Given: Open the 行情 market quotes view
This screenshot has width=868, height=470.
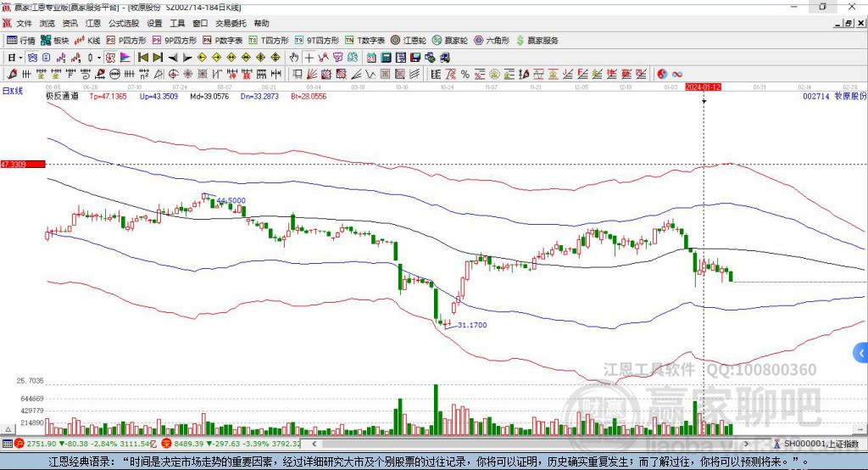Looking at the screenshot, I should (x=20, y=41).
